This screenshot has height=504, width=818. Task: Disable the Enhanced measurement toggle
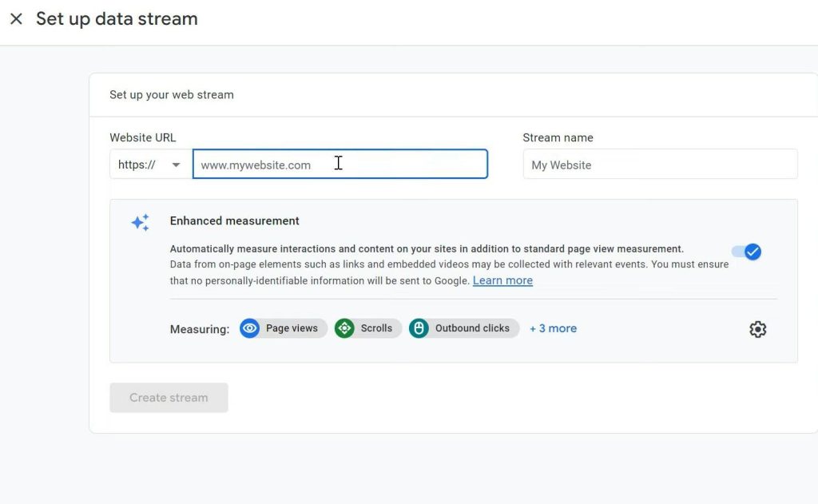[746, 252]
